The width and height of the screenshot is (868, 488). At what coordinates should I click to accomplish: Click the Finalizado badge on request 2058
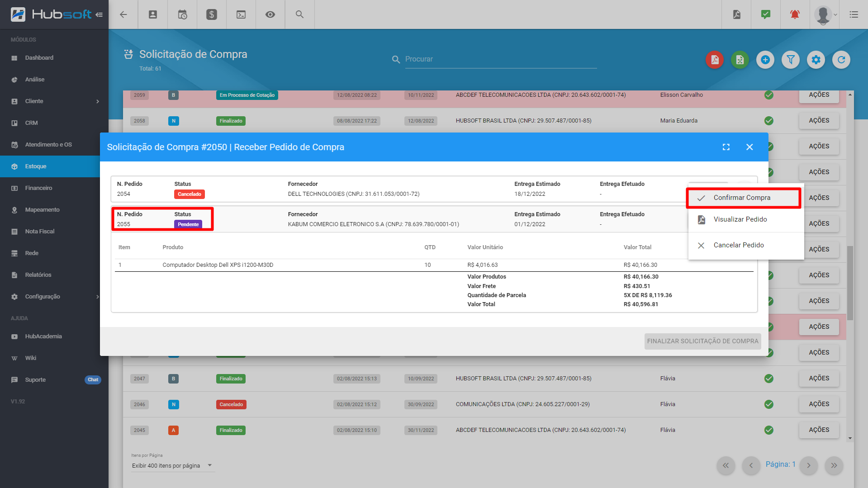point(231,121)
